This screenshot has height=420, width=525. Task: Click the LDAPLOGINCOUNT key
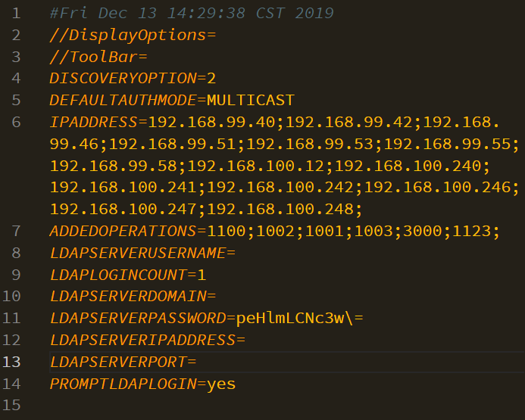118,274
